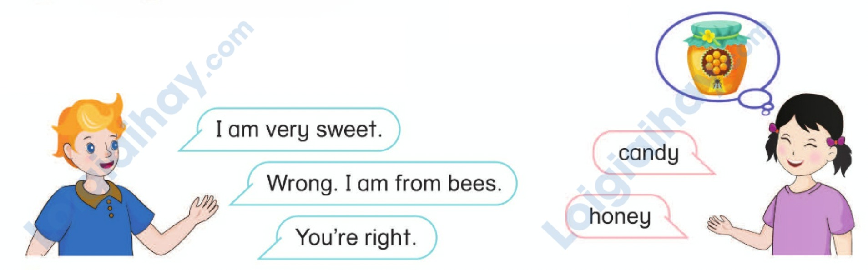The width and height of the screenshot is (868, 270).
Task: Click the small bee on the jar
Action: click(x=717, y=84)
